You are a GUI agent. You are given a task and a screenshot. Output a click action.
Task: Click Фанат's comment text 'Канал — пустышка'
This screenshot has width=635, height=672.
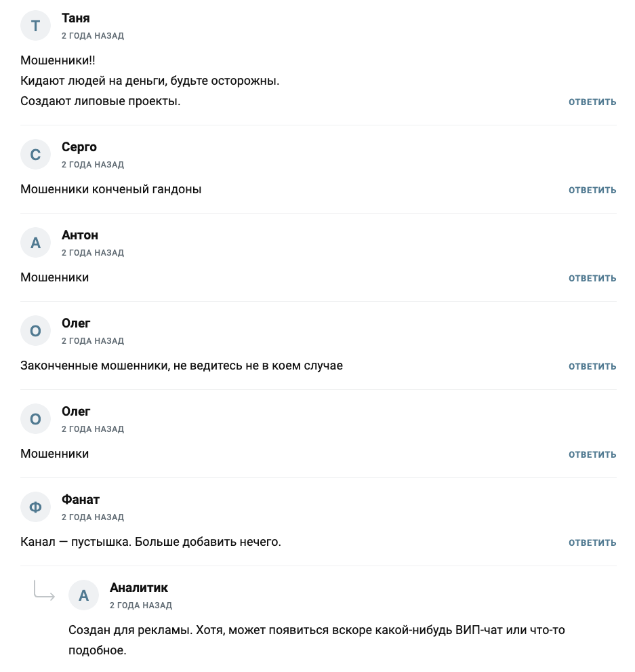pos(150,542)
